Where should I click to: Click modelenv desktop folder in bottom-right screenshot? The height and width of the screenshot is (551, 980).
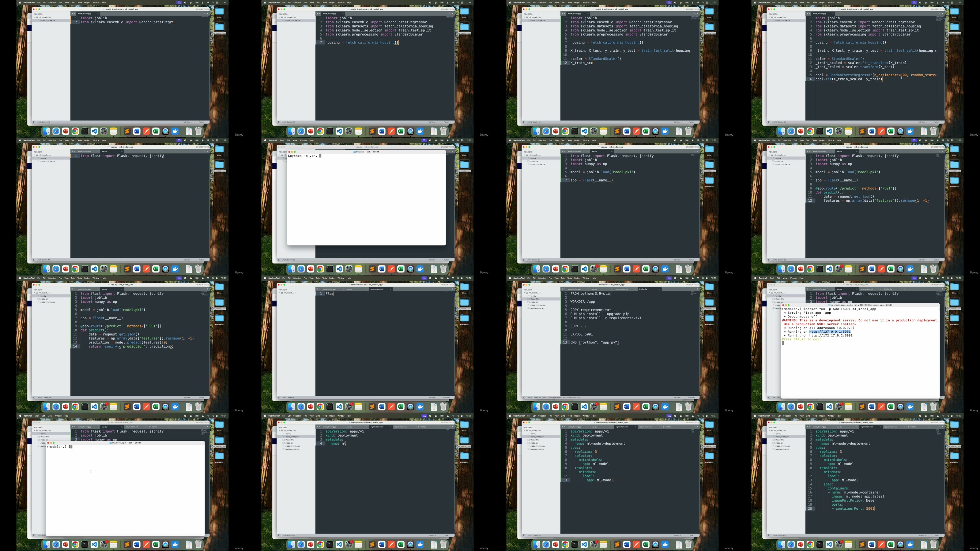pos(954,456)
